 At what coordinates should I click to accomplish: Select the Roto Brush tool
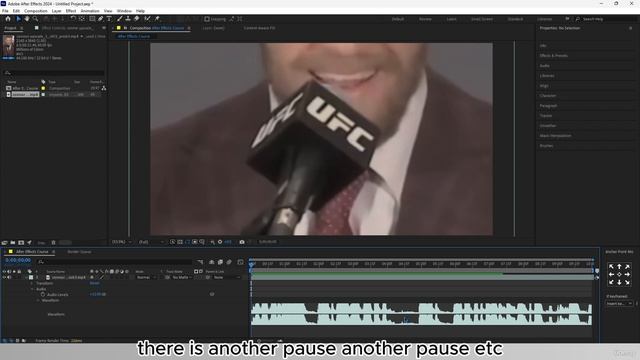tap(147, 19)
